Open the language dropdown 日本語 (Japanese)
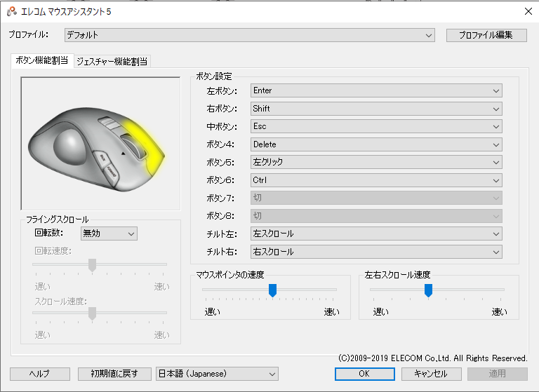 pyautogui.click(x=218, y=374)
